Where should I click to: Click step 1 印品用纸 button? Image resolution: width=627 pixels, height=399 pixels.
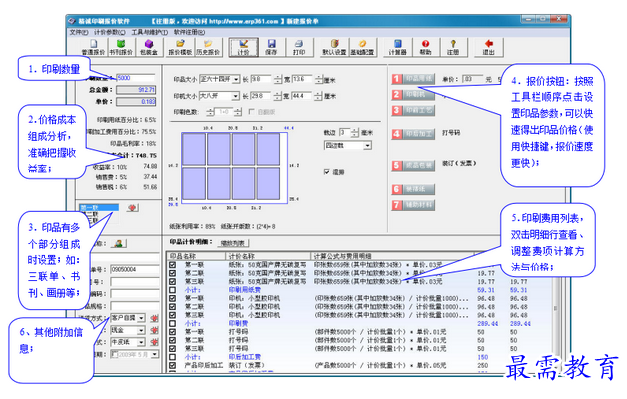pos(413,79)
